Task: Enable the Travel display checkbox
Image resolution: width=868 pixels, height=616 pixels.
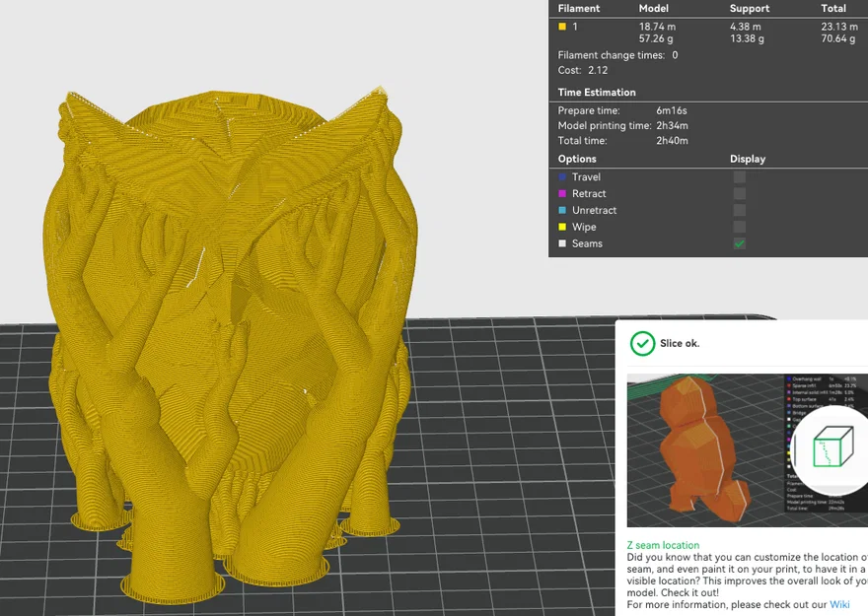Action: pyautogui.click(x=739, y=177)
